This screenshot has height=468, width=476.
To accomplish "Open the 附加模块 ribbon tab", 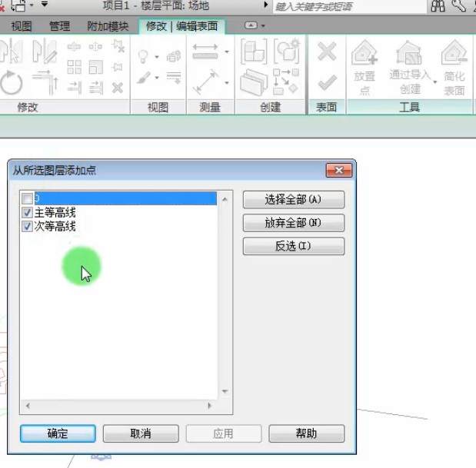I will click(108, 26).
